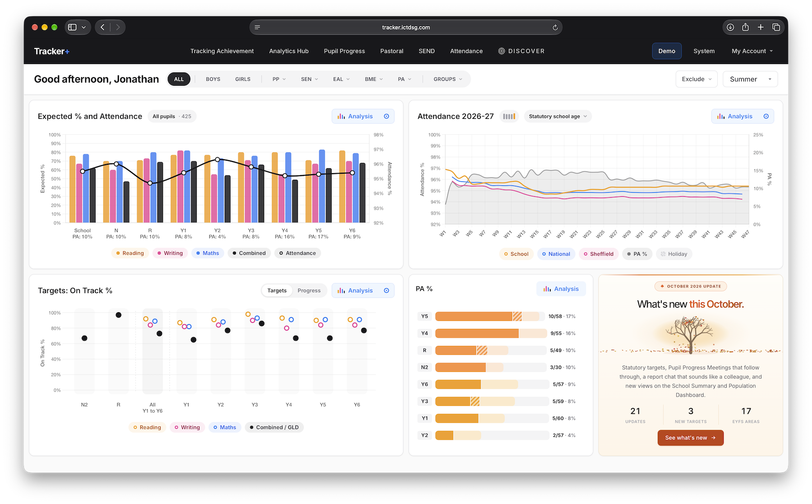Open the Tracking Achievement menu

click(222, 51)
